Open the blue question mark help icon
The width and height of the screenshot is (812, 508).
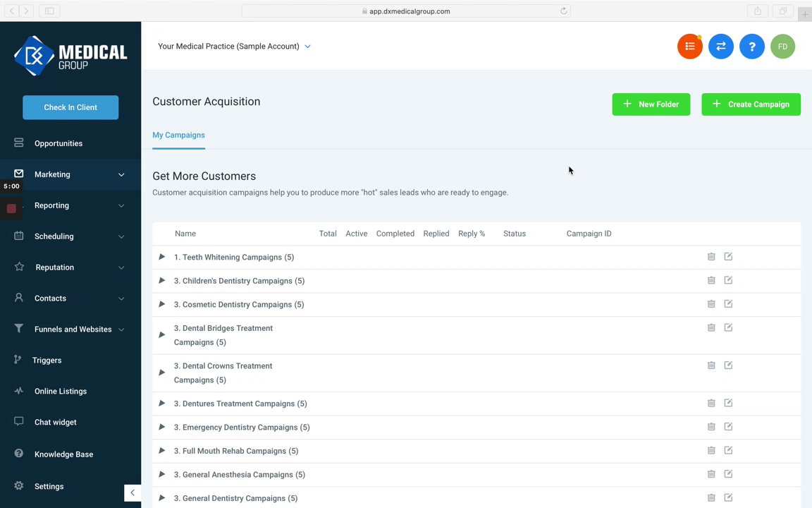[751, 47]
